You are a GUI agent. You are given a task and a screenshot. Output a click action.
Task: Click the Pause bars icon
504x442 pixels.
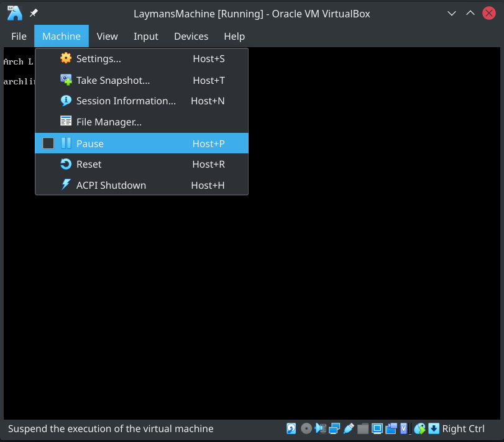click(66, 143)
